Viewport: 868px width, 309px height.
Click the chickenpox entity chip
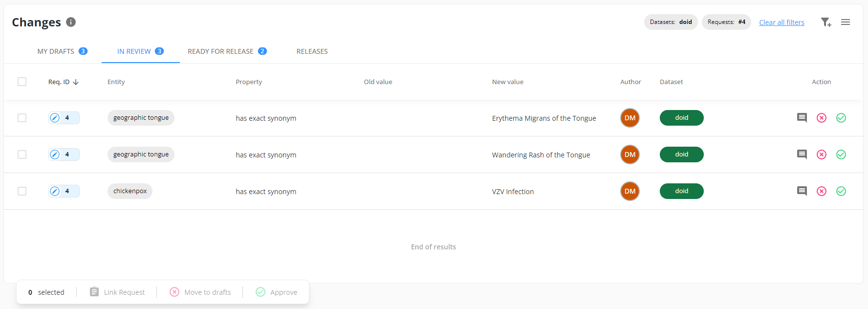pyautogui.click(x=130, y=191)
